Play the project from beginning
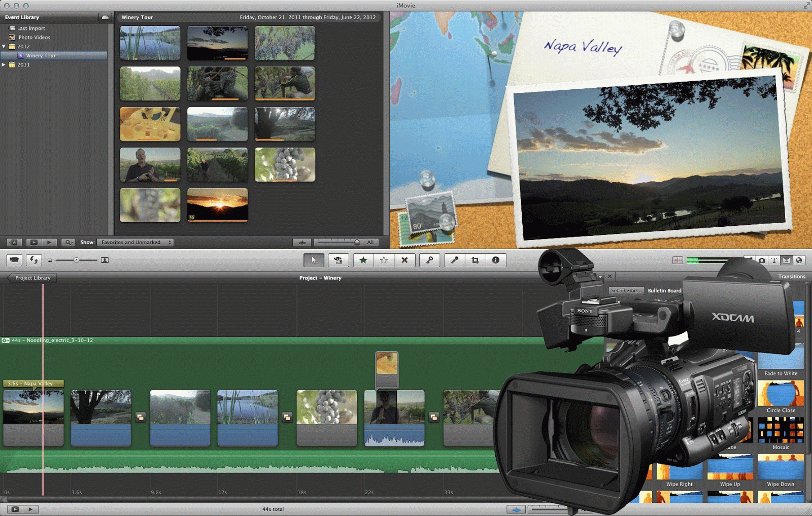The image size is (812, 516). point(30,509)
